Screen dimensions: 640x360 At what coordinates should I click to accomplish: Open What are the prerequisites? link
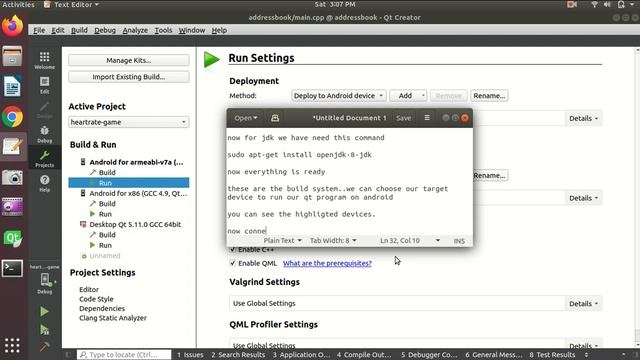pos(327,263)
